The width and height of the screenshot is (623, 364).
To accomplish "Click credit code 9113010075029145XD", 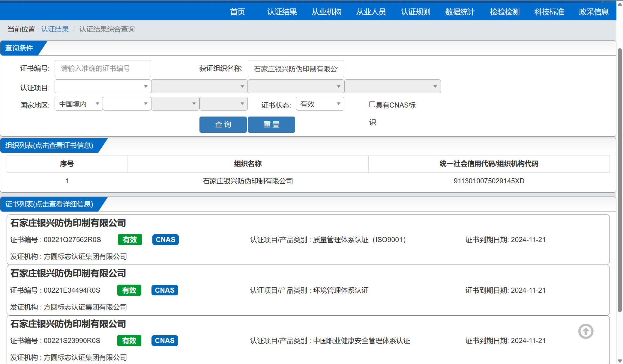I will (x=489, y=181).
